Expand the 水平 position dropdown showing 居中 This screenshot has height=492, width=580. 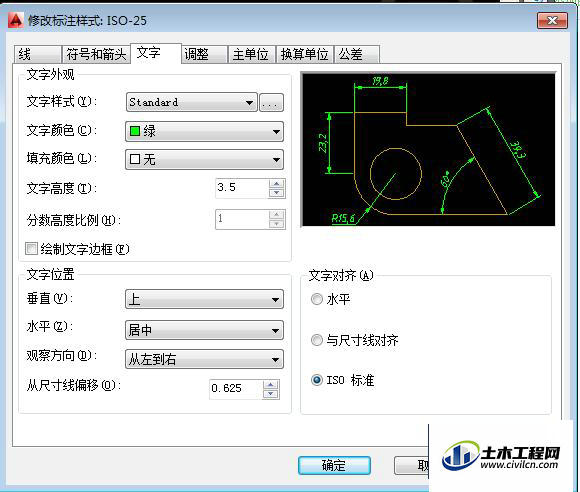pos(205,330)
